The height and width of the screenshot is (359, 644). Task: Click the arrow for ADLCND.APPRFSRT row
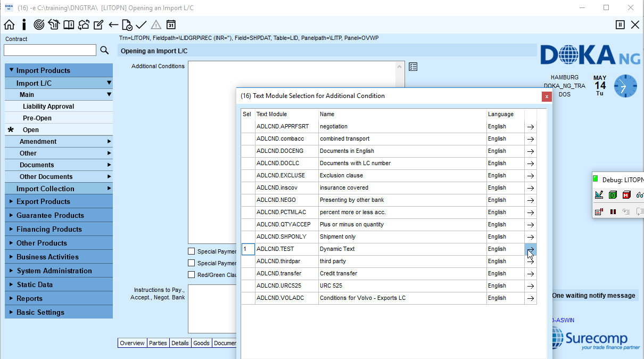click(531, 127)
